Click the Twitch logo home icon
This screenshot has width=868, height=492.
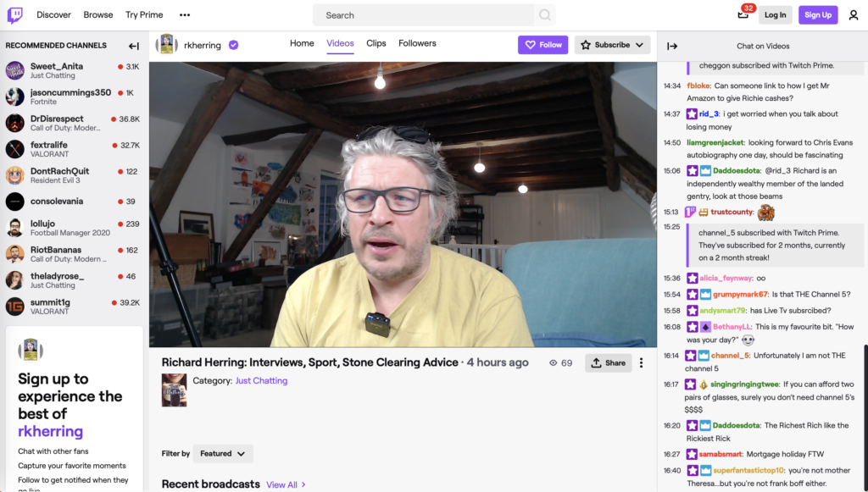coord(15,15)
